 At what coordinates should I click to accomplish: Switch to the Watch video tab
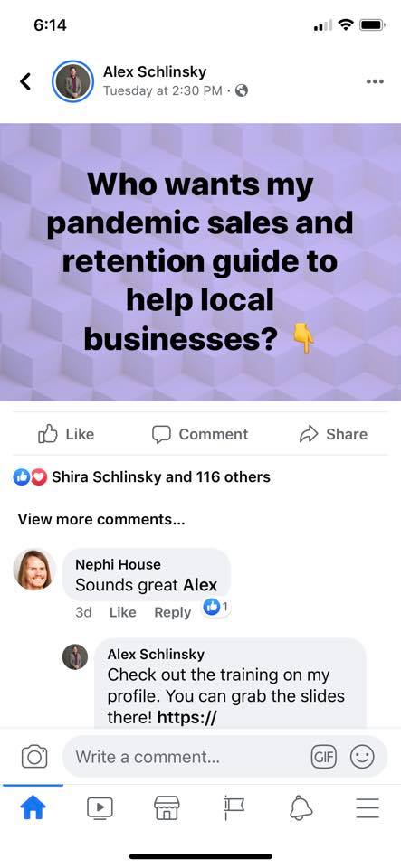pos(100,807)
